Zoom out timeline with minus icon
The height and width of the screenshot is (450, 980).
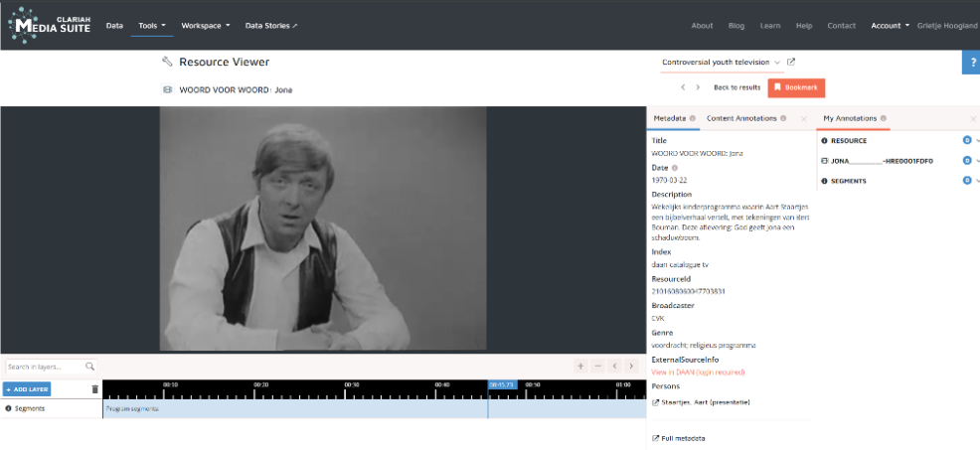pyautogui.click(x=597, y=367)
